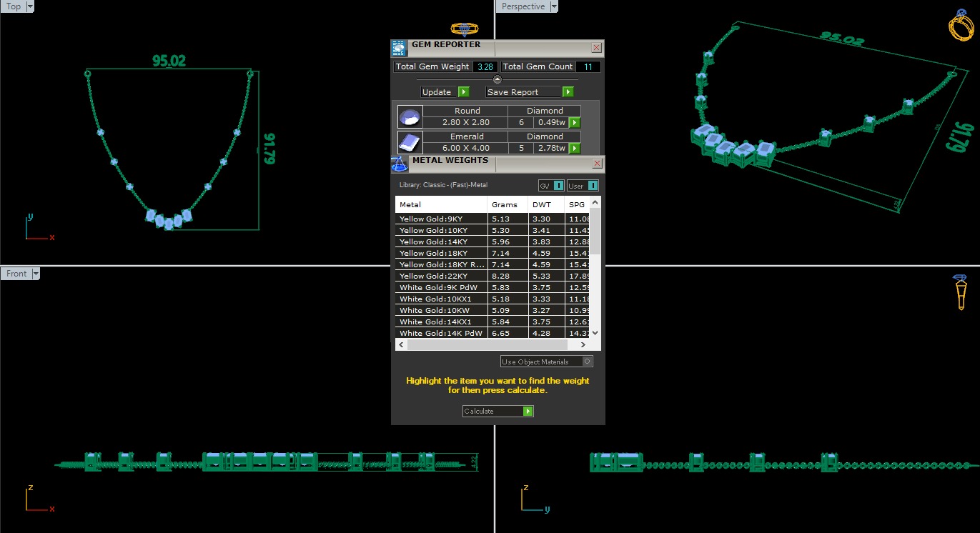Select the Yellow Gold:10KY row
This screenshot has width=980, height=533.
coord(493,230)
